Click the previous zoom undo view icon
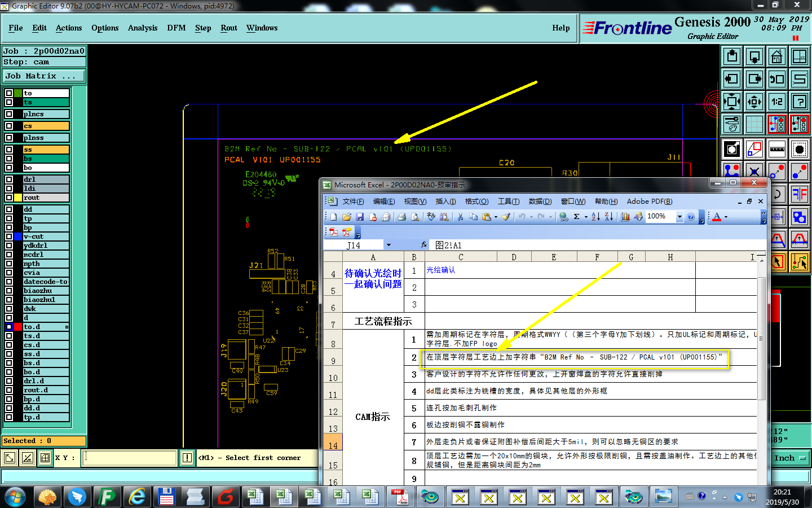Viewport: 812px width, 508px height. click(777, 79)
